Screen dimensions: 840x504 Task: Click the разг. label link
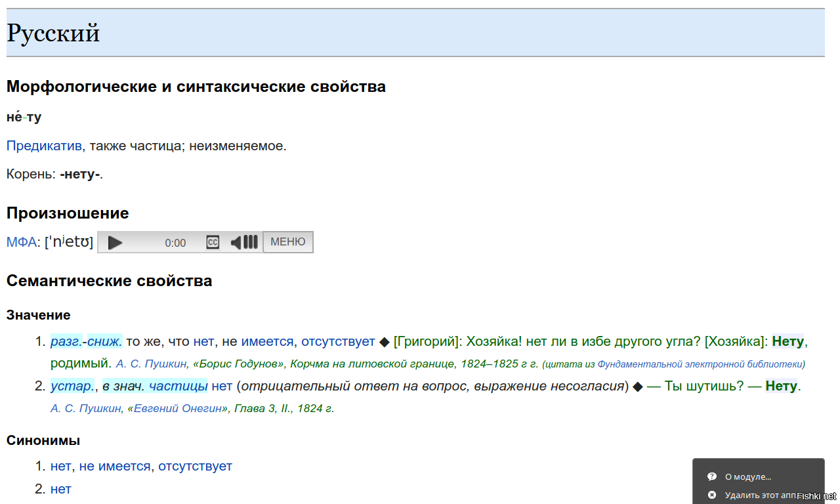pyautogui.click(x=66, y=341)
